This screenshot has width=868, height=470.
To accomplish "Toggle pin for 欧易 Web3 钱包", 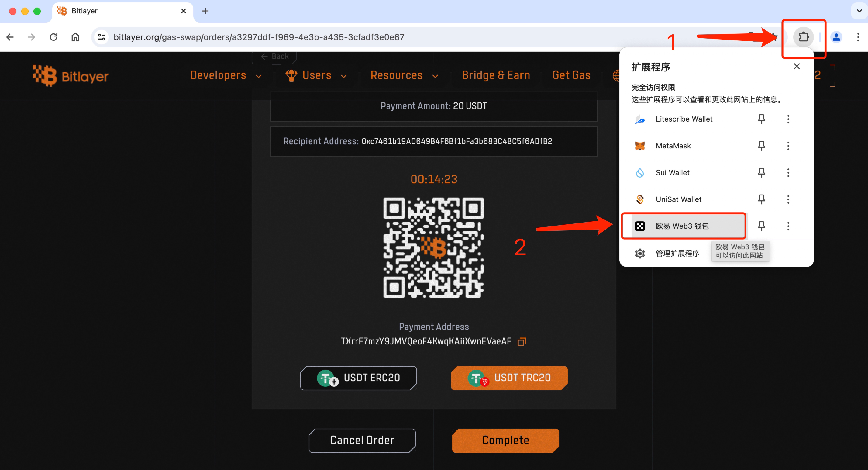I will pyautogui.click(x=761, y=226).
